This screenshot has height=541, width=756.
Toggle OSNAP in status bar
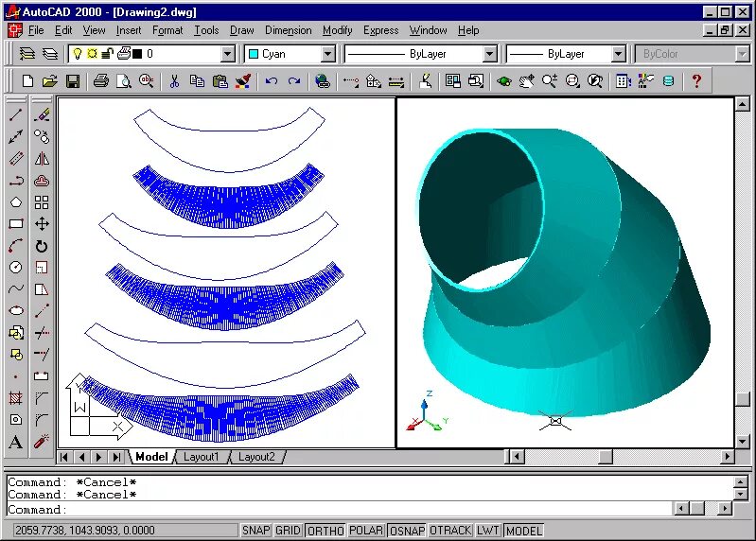point(407,531)
